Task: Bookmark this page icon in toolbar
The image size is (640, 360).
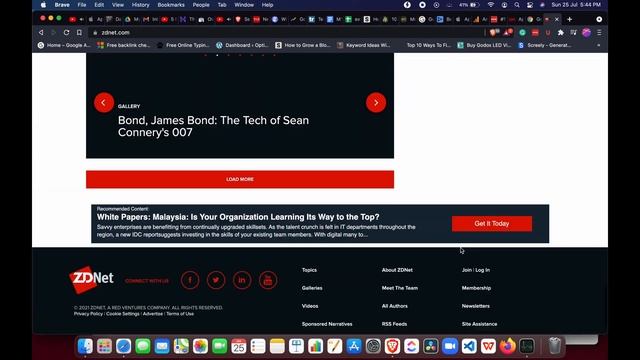Action: pos(79,32)
